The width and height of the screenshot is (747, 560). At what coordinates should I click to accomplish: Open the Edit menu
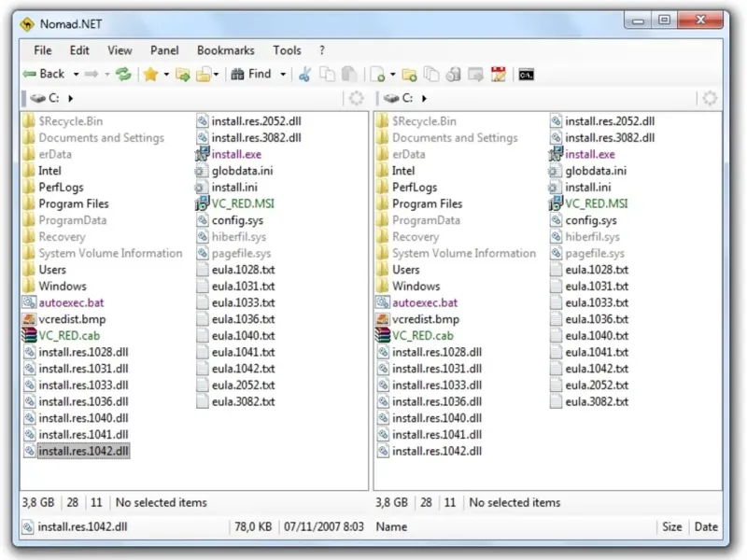click(x=79, y=50)
